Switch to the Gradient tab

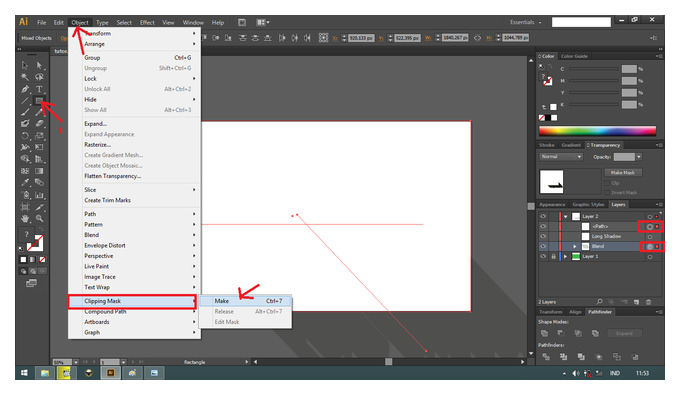click(x=571, y=145)
